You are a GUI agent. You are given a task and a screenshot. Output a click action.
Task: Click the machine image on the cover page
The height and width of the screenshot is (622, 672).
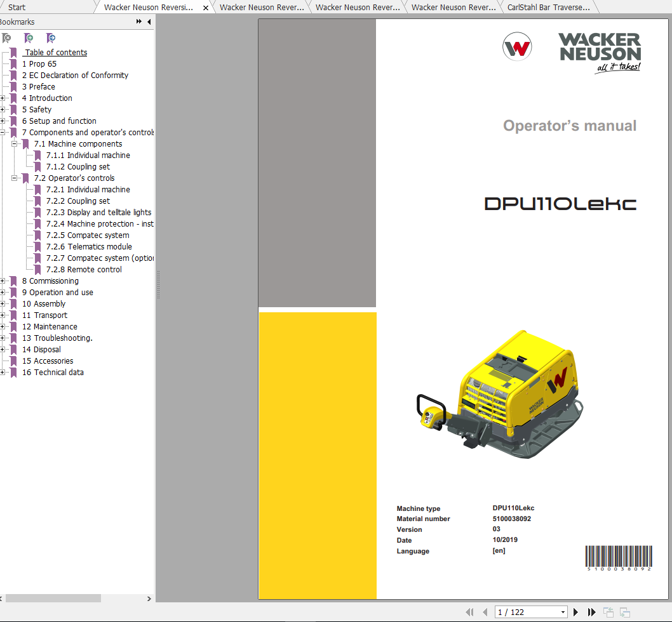(x=500, y=394)
